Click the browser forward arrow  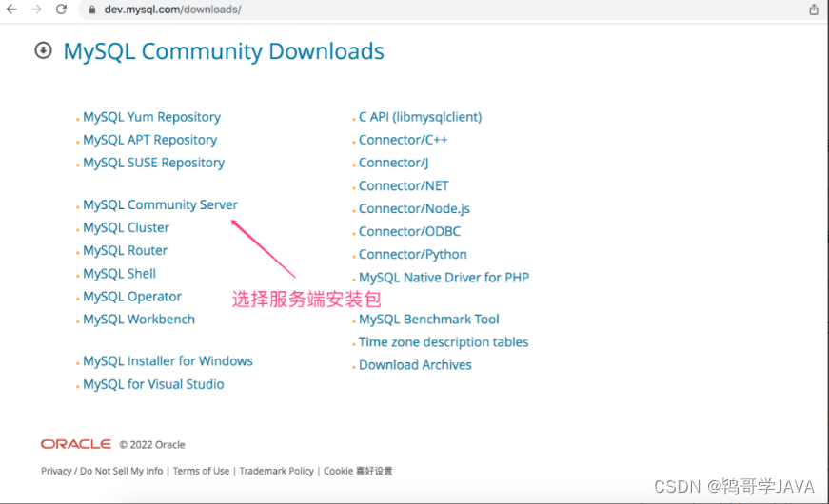(x=36, y=9)
